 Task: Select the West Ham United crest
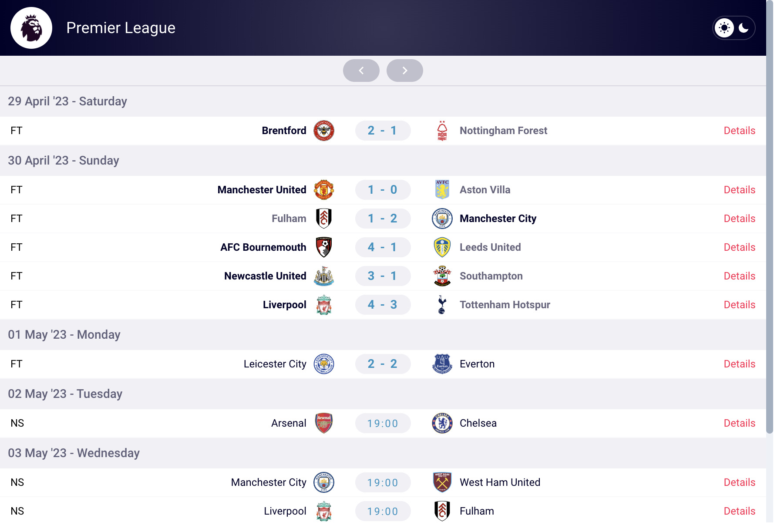[442, 482]
